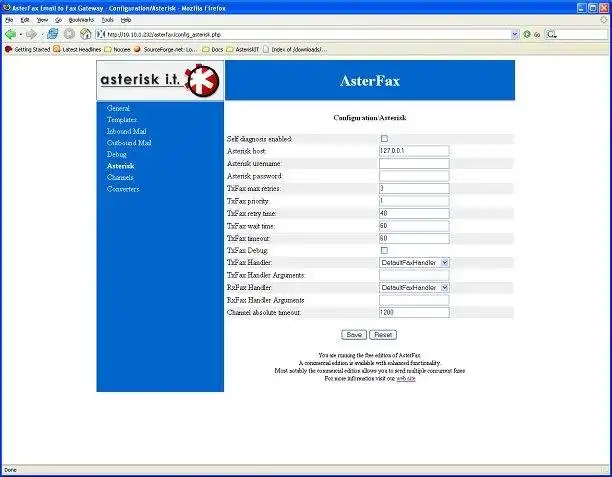The height and width of the screenshot is (477, 612).
Task: Visit the web site link in footer
Action: point(406,379)
